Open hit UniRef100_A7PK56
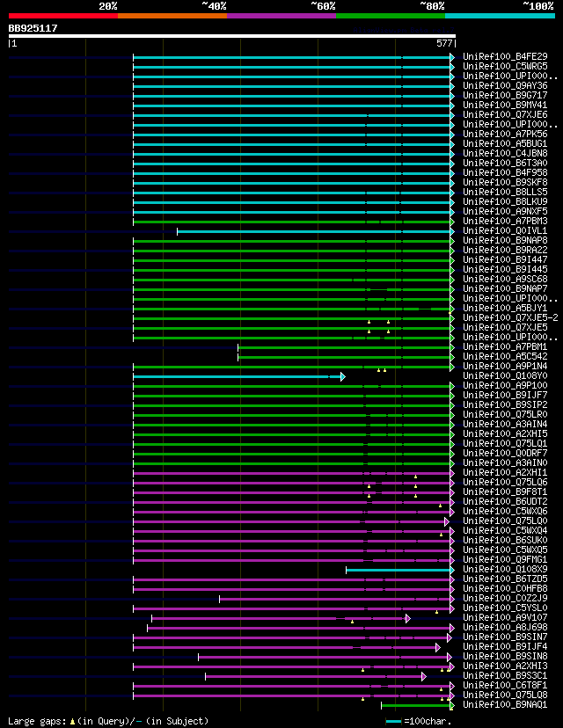Viewport: 563px width, 728px height. pyautogui.click(x=505, y=135)
